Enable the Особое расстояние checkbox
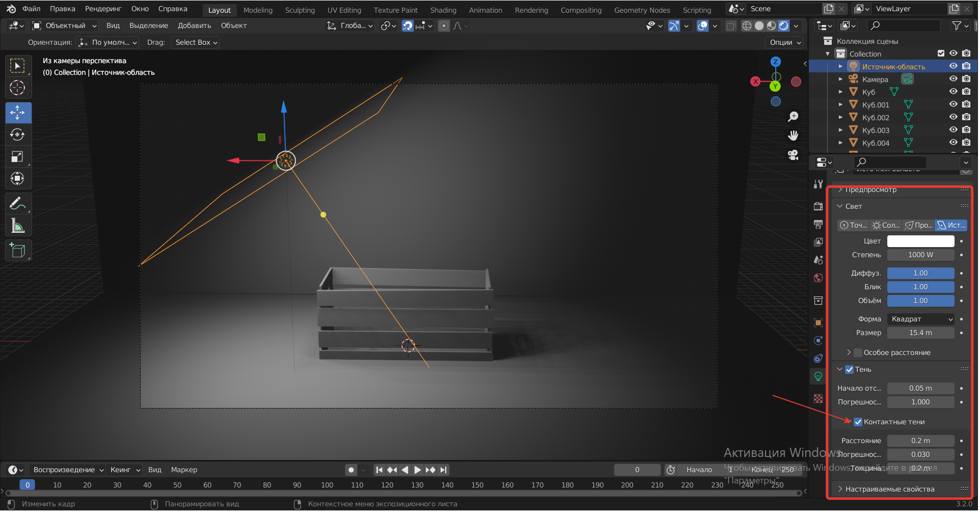The width and height of the screenshot is (980, 514). pos(858,353)
